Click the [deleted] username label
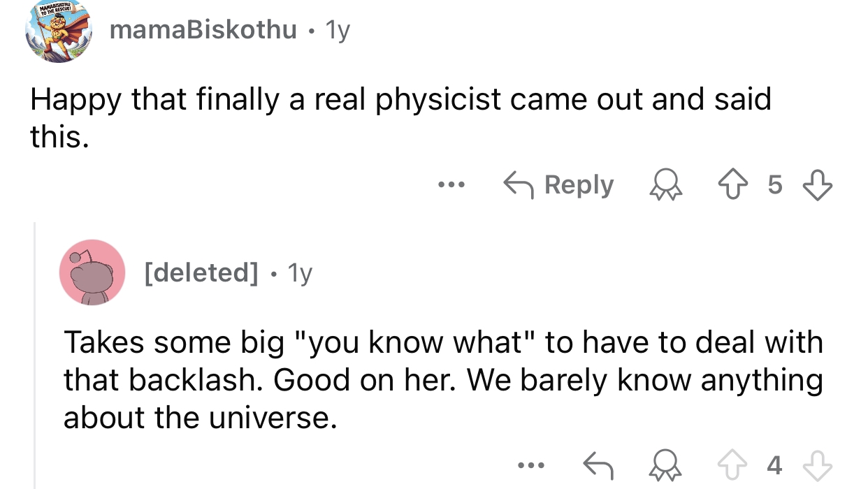The height and width of the screenshot is (489, 868). (201, 272)
